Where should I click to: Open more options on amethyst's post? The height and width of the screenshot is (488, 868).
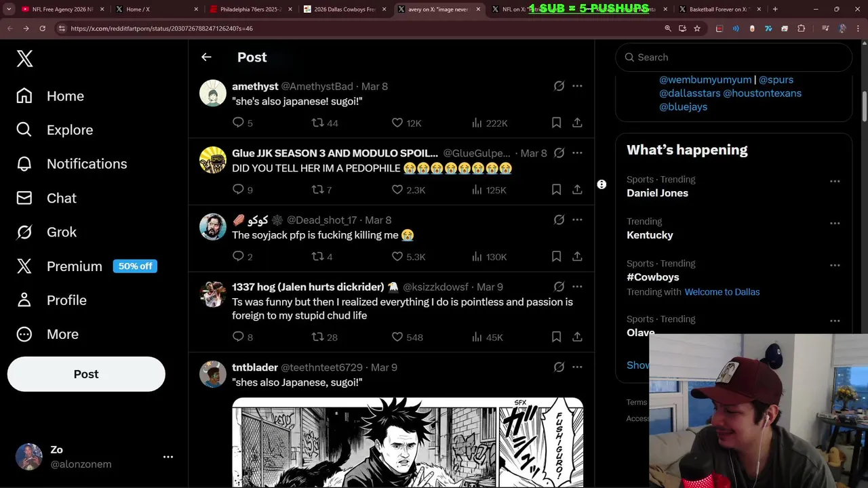point(577,86)
